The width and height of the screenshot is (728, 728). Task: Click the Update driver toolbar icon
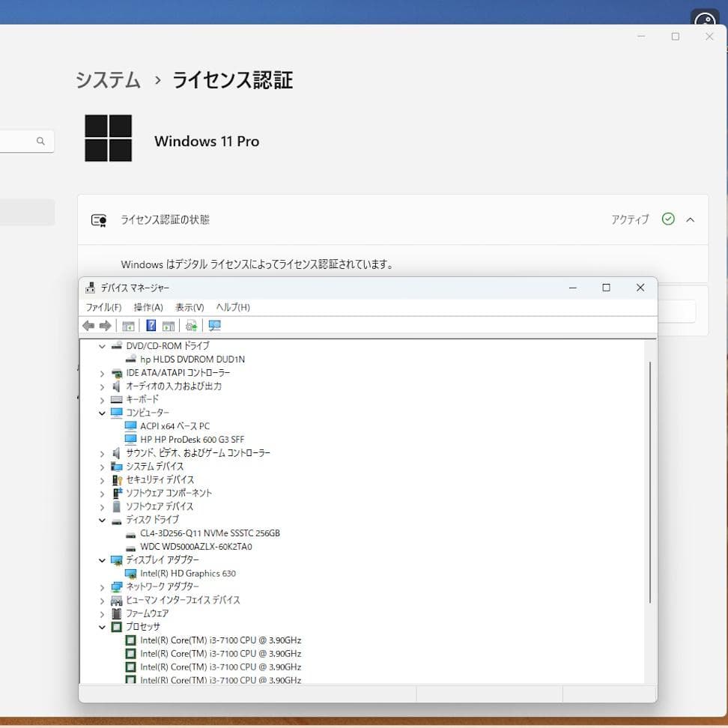[190, 325]
